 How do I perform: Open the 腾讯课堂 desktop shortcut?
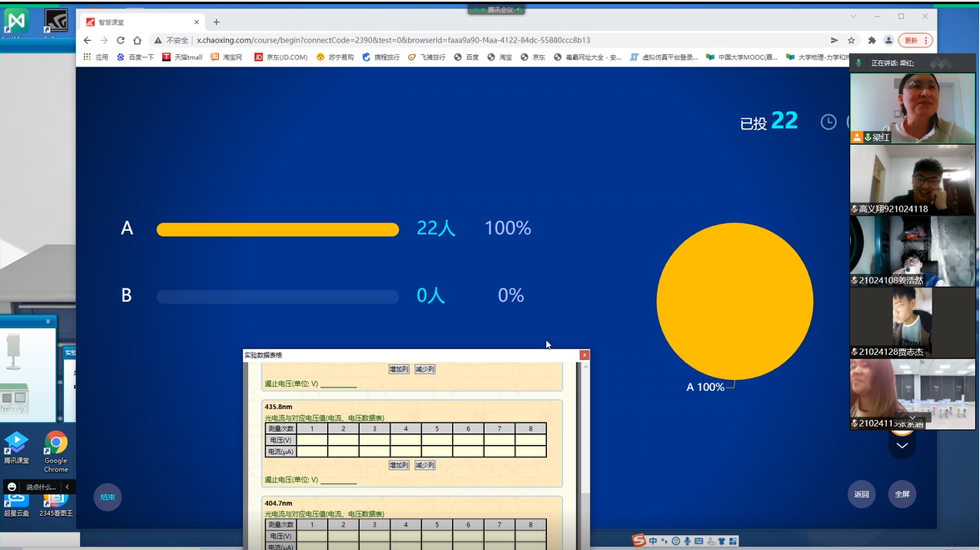click(17, 448)
